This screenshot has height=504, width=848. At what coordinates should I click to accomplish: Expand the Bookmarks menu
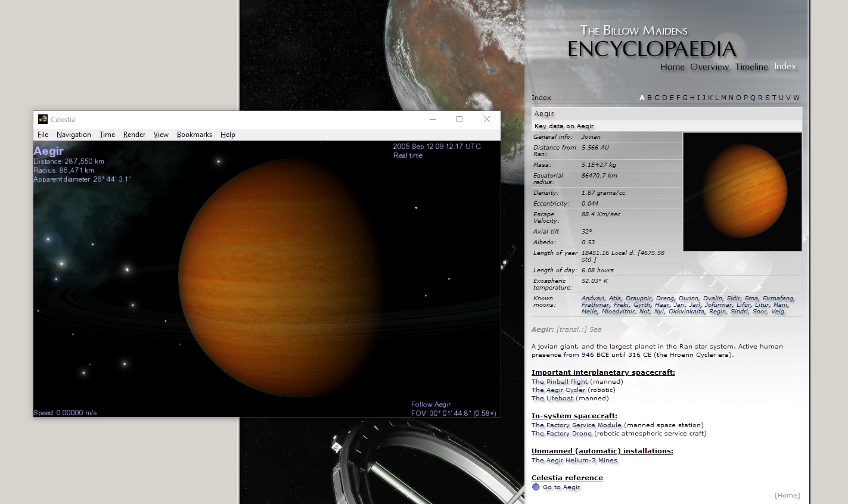[194, 135]
